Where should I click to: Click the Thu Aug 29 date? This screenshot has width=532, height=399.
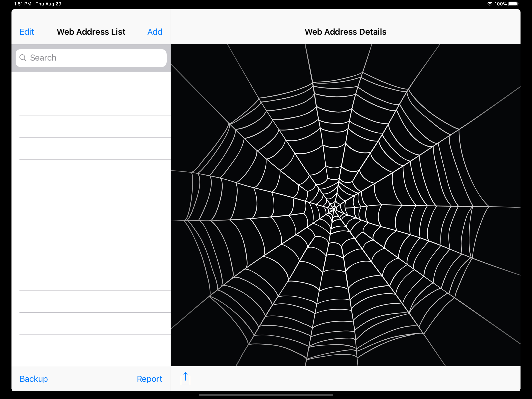click(x=48, y=4)
